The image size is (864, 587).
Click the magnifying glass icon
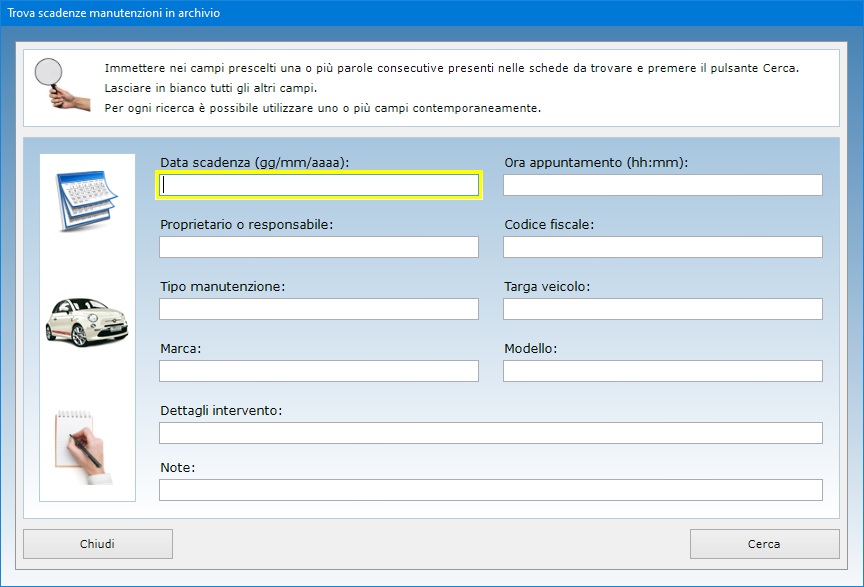62,84
